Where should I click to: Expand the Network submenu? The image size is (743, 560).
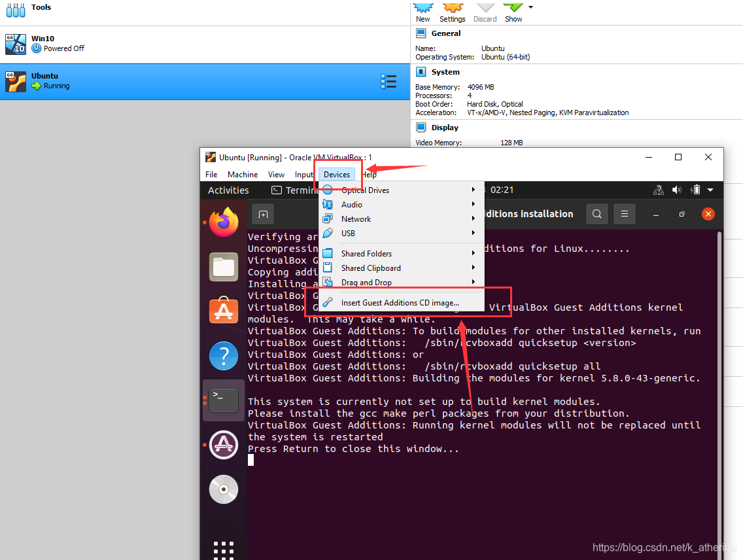point(402,219)
